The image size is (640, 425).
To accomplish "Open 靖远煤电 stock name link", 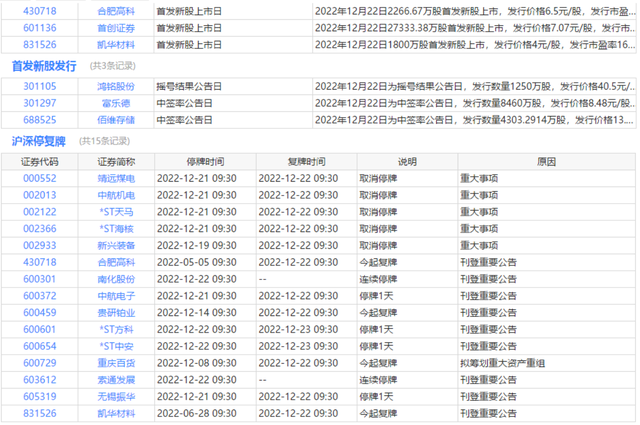I will 116,178.
